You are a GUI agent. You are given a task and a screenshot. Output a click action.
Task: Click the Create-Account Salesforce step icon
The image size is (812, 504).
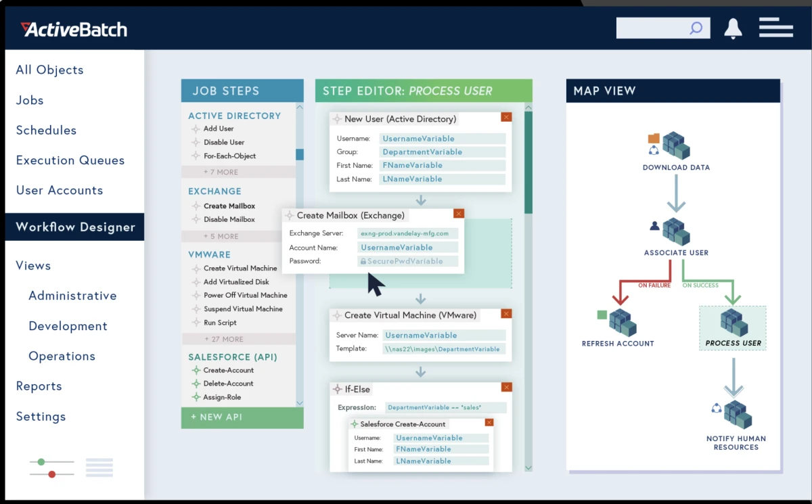(x=196, y=370)
